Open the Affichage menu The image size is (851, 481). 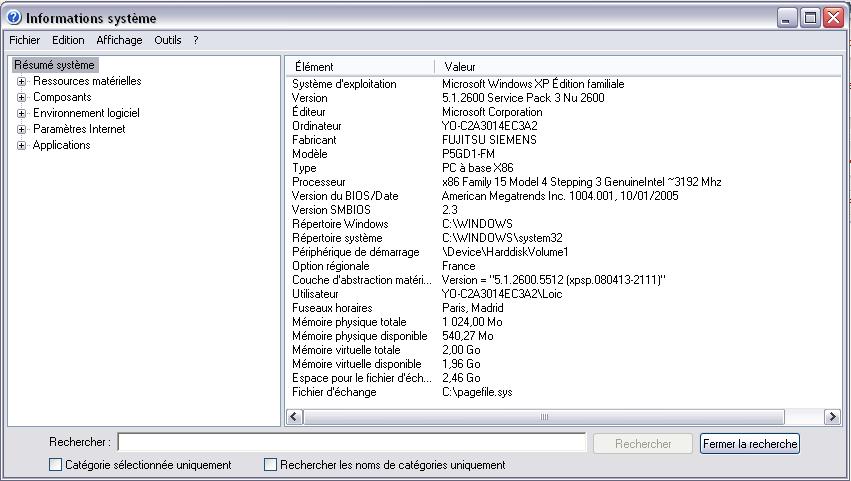tap(119, 40)
